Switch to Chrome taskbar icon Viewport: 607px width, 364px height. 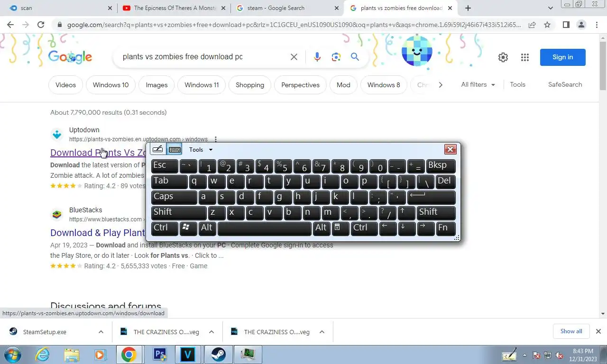[129, 355]
